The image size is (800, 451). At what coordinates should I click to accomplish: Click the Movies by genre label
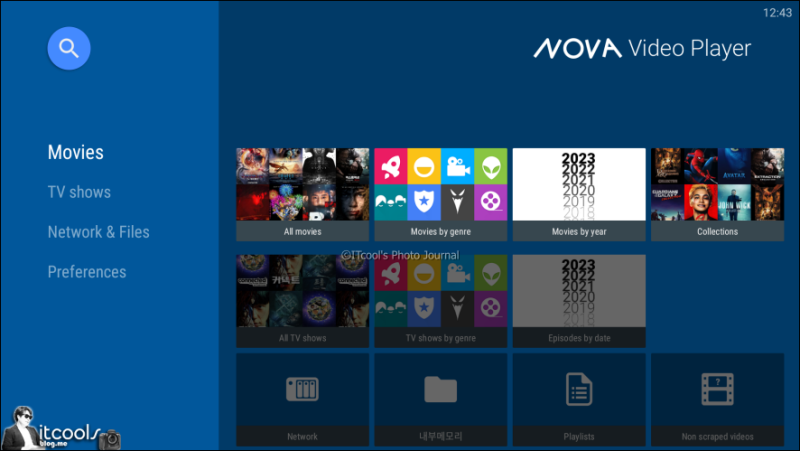[441, 232]
